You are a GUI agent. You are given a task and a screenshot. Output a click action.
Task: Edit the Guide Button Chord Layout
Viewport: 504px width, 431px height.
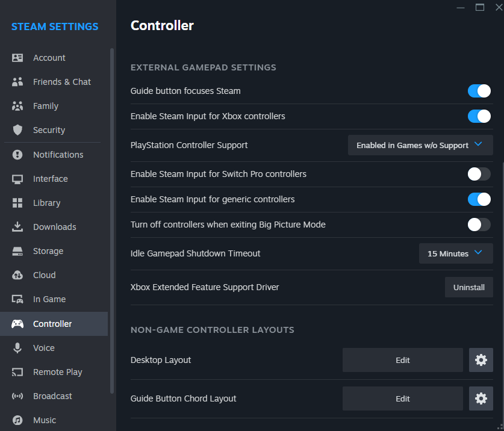click(402, 398)
